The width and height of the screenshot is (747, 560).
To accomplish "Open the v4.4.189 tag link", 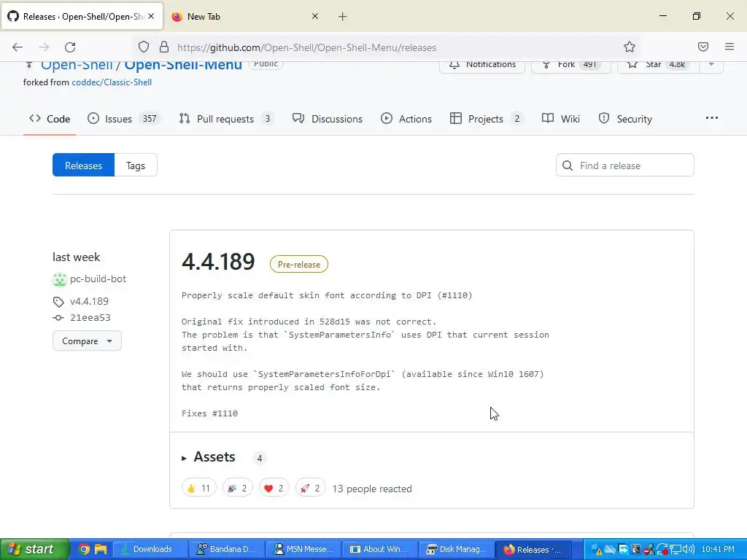I will coord(89,301).
